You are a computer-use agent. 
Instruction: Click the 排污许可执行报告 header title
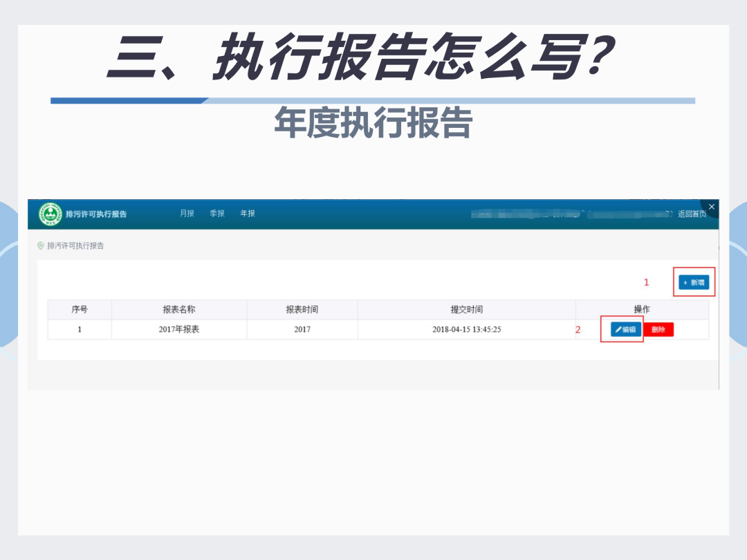96,214
